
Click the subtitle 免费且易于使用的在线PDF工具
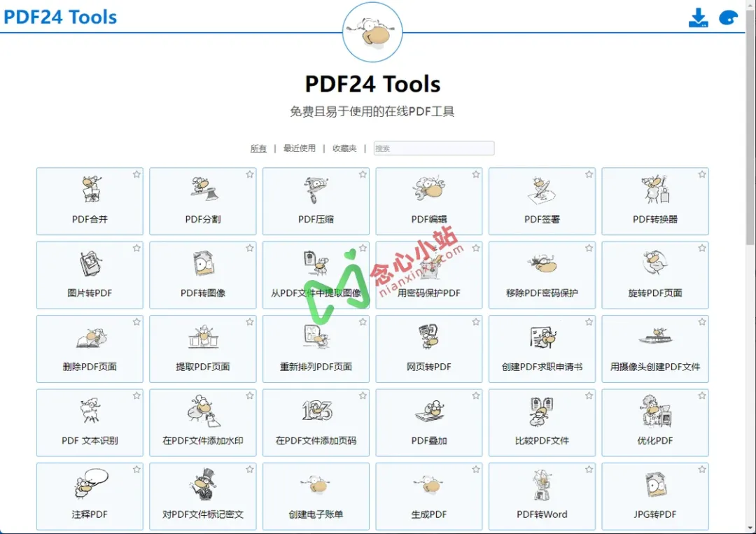372,112
